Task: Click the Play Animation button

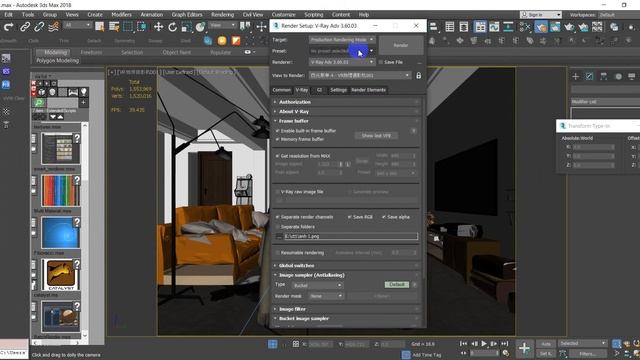Action: point(484,344)
